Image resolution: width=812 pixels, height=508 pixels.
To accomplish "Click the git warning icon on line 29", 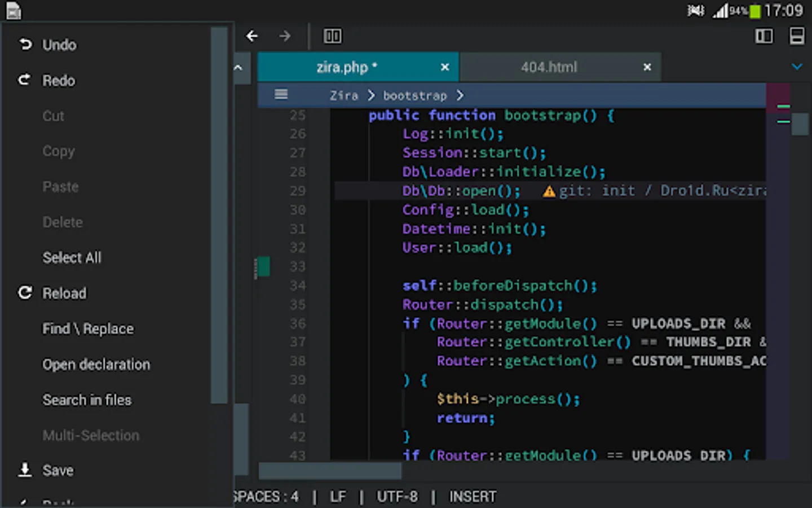I will coord(549,191).
